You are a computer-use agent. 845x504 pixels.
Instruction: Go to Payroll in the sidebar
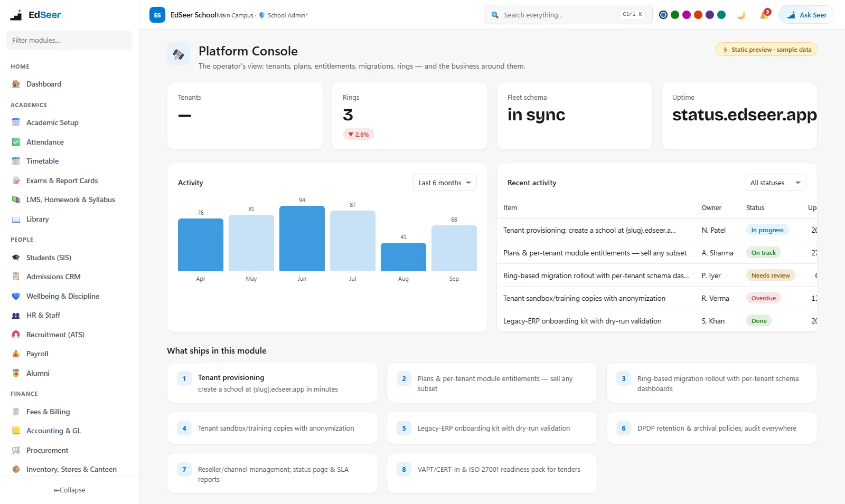point(70,354)
